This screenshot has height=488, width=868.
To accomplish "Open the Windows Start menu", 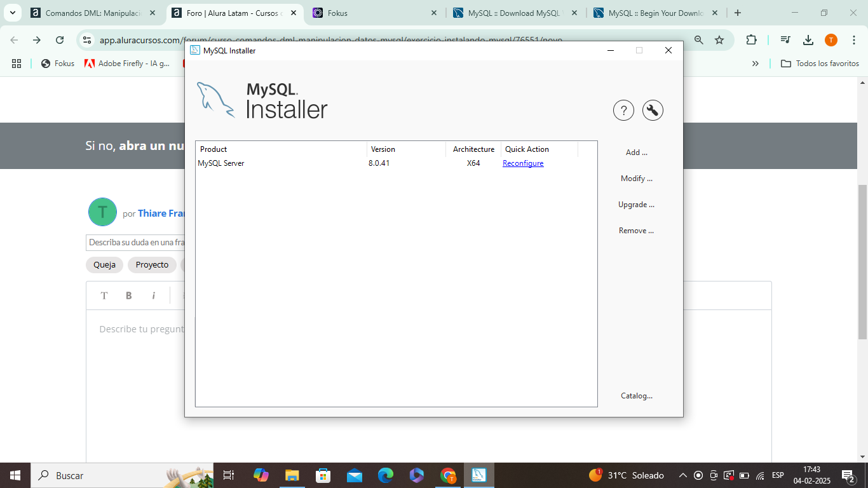I will tap(15, 475).
